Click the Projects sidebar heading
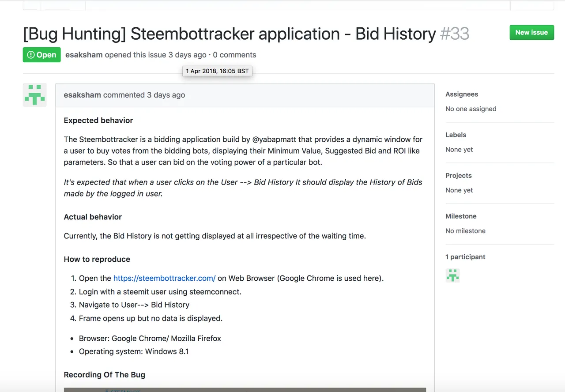This screenshot has width=565, height=392. [x=459, y=175]
